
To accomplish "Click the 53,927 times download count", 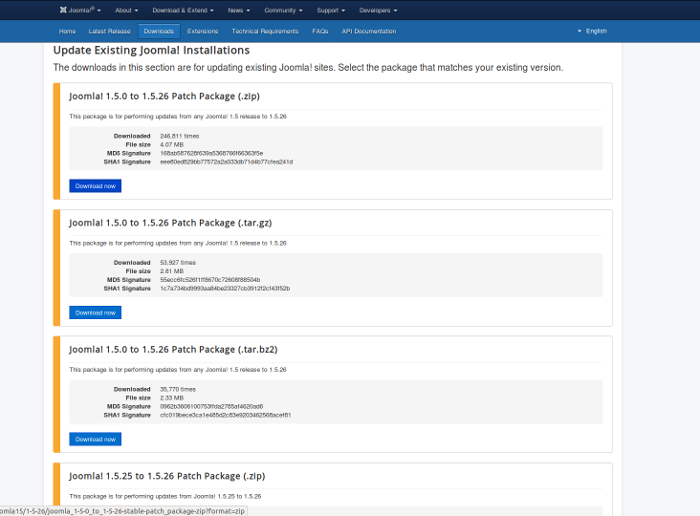I will (x=178, y=262).
